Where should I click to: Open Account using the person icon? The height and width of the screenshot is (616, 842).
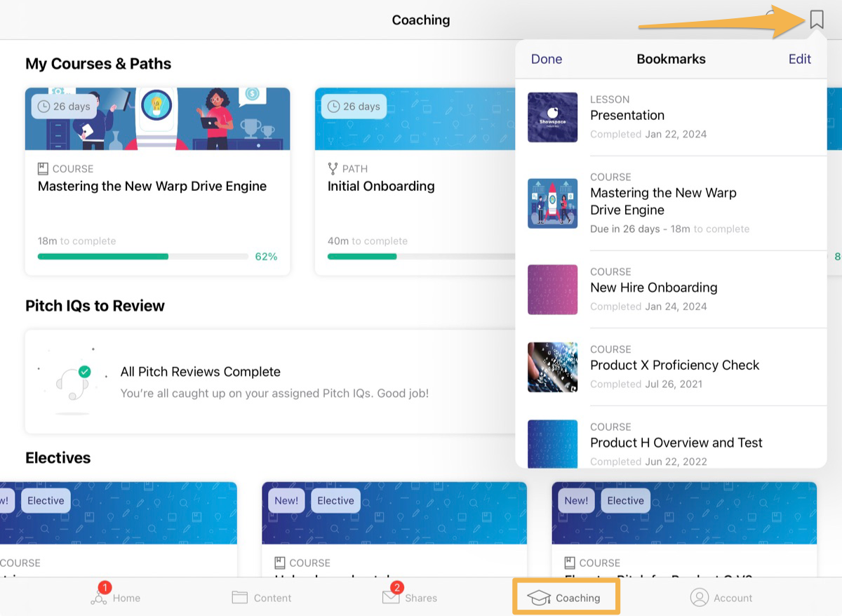699,597
